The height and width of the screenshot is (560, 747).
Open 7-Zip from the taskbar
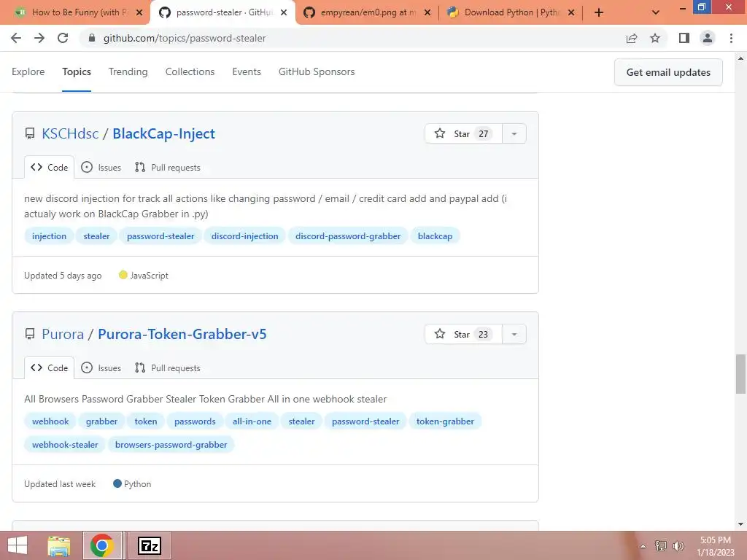(x=150, y=545)
